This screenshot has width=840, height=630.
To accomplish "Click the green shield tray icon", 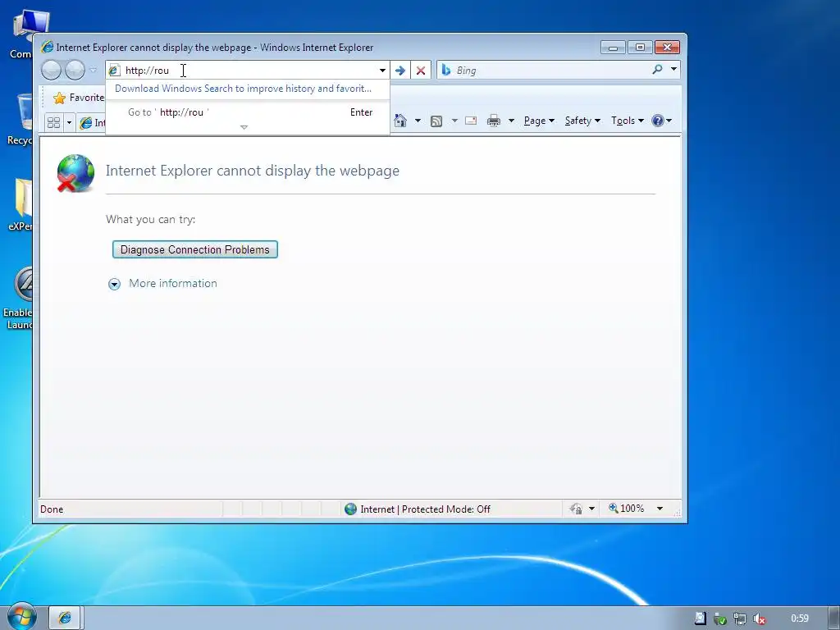I will (x=720, y=619).
